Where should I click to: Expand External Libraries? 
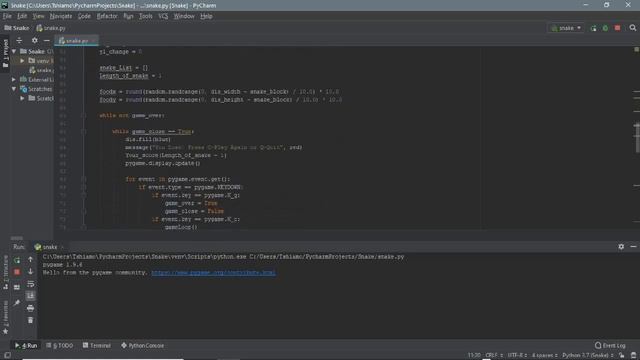click(14, 80)
